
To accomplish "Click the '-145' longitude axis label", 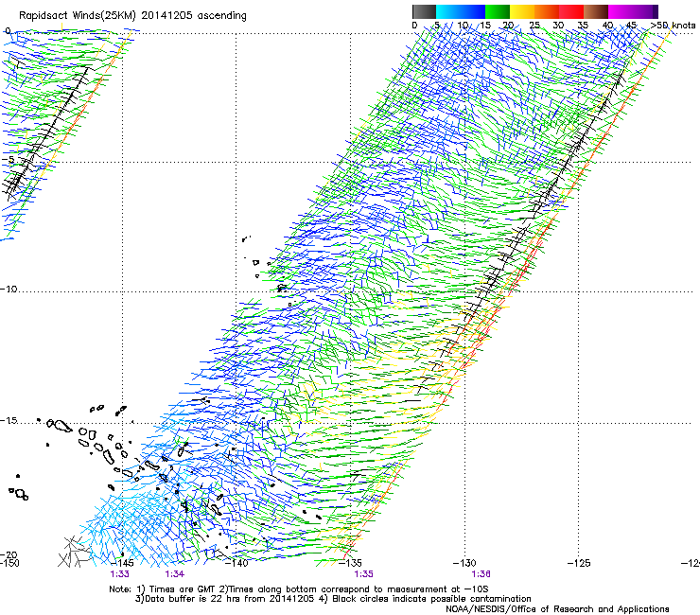I will (122, 563).
